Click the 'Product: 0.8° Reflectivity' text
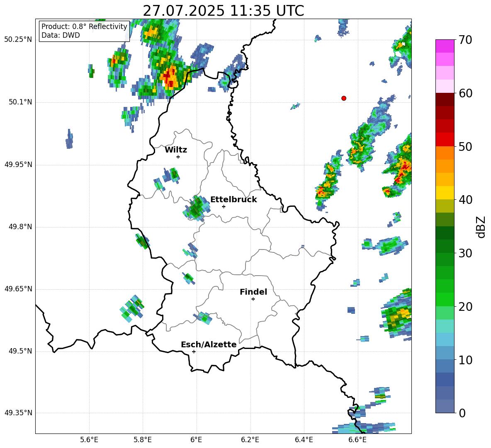 click(x=84, y=27)
